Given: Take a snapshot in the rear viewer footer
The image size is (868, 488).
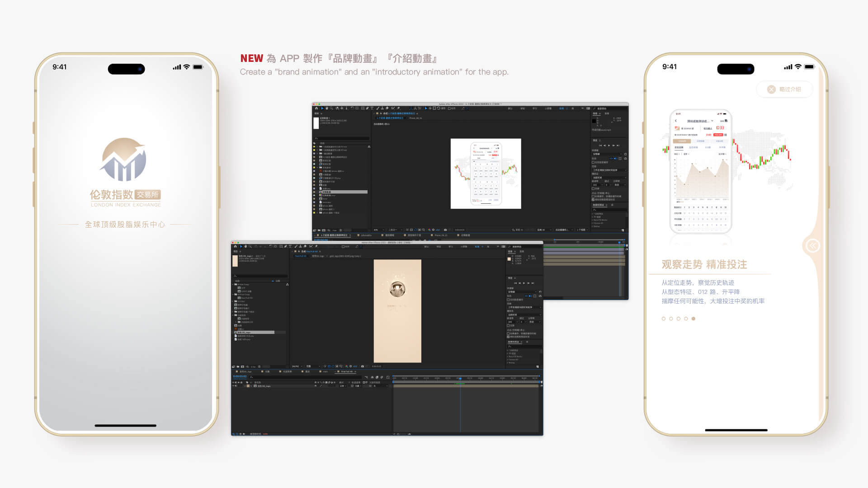Looking at the screenshot, I should tap(445, 230).
